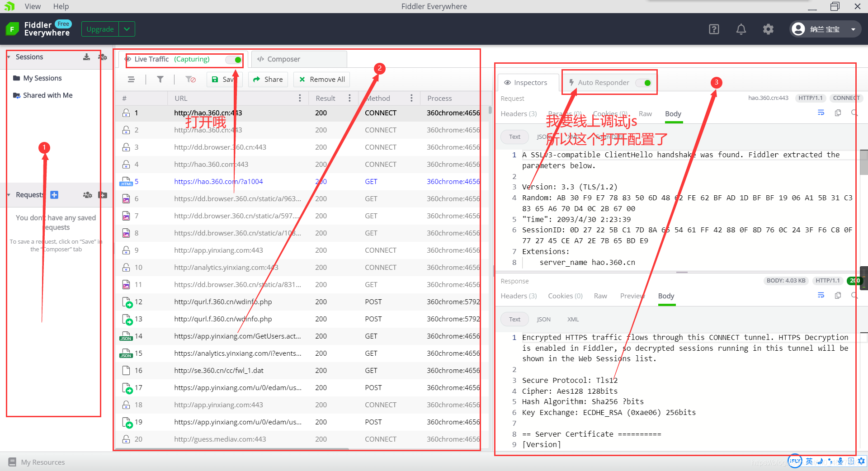Click the Save button
The height and width of the screenshot is (471, 868).
[224, 80]
